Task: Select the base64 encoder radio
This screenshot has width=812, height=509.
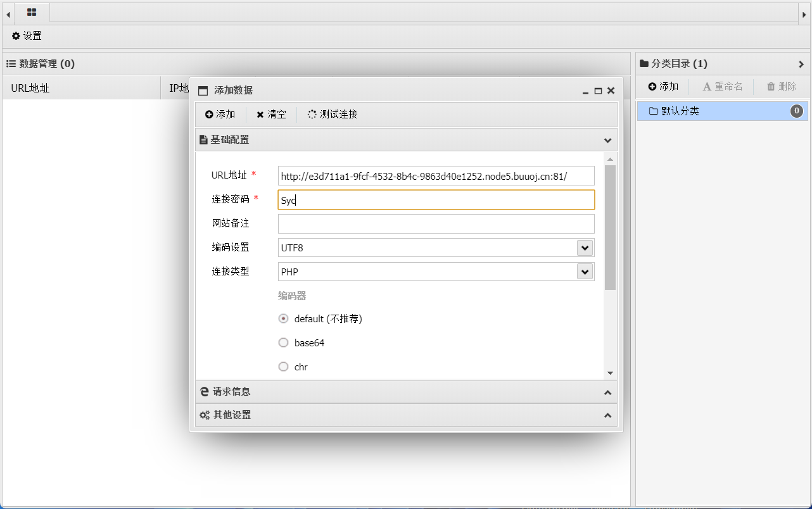Action: tap(284, 342)
